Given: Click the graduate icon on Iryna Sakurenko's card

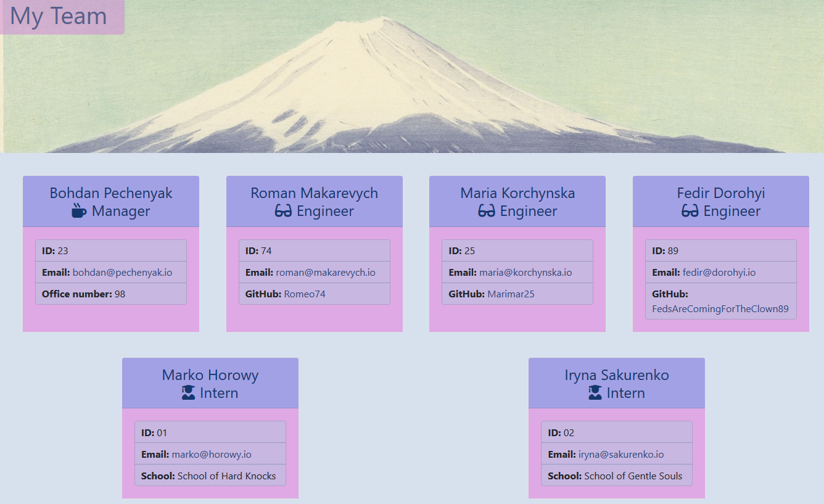Looking at the screenshot, I should [595, 392].
